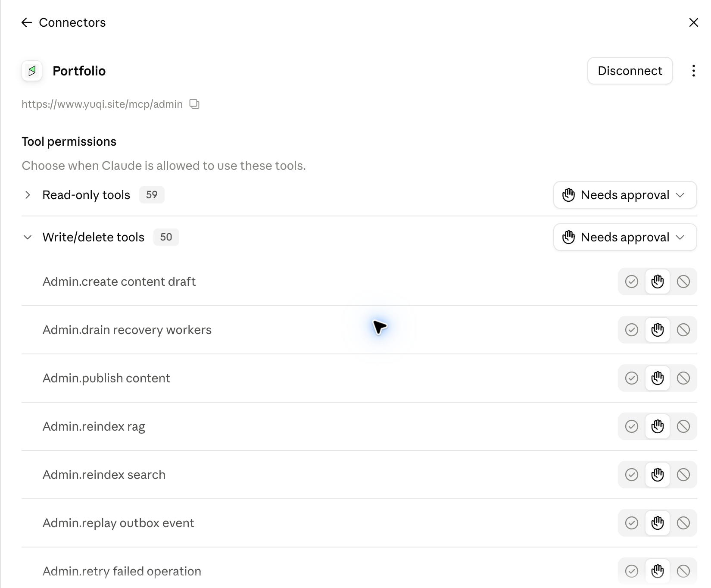Always allow Admin.reindex search
711x588 pixels.
click(632, 475)
